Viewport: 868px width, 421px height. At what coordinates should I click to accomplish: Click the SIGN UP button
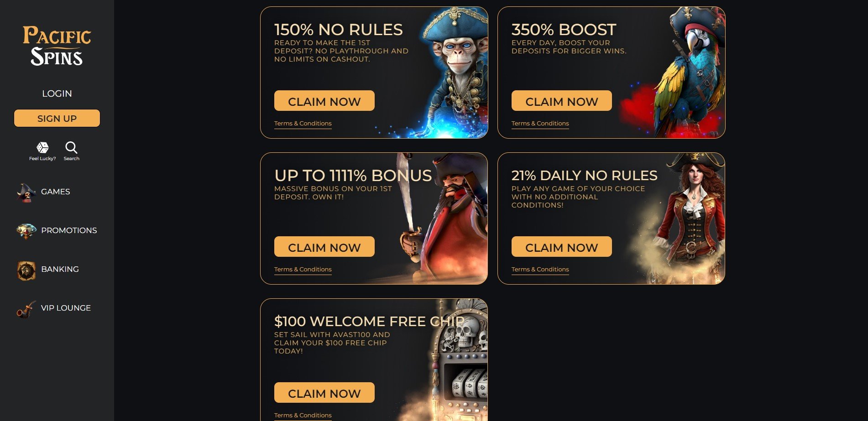coord(57,118)
